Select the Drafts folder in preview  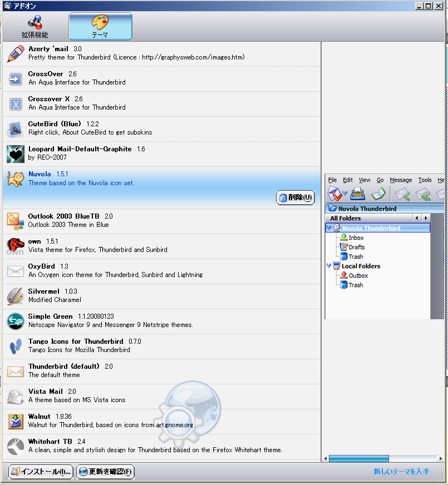click(x=352, y=247)
